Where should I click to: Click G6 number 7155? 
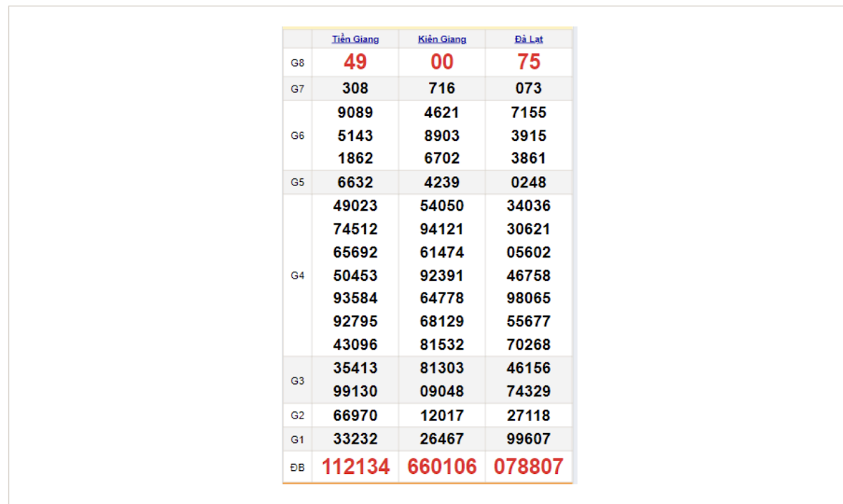pos(528,112)
